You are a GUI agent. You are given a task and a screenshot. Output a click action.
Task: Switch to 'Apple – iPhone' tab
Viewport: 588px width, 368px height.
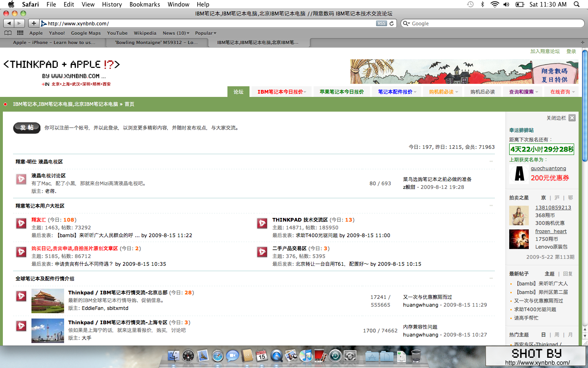[54, 42]
